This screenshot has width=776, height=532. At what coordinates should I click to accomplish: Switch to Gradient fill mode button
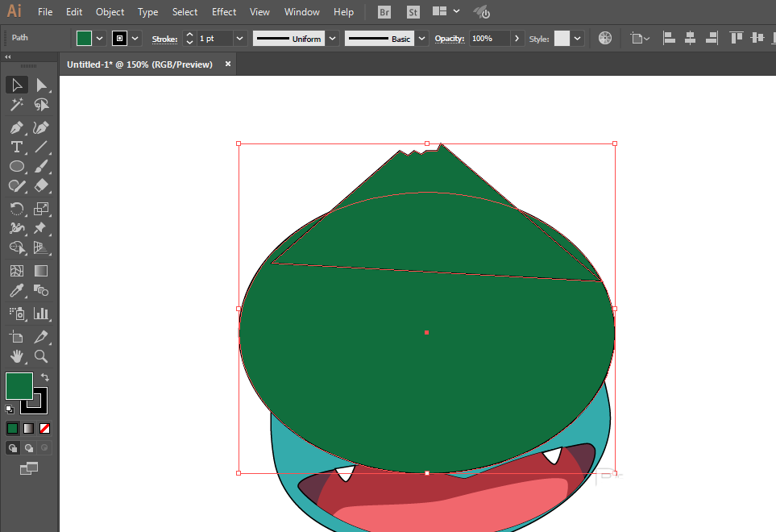click(29, 429)
